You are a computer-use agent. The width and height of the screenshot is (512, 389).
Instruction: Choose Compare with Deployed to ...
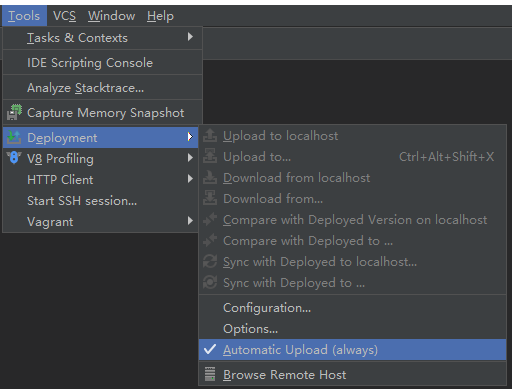point(308,241)
